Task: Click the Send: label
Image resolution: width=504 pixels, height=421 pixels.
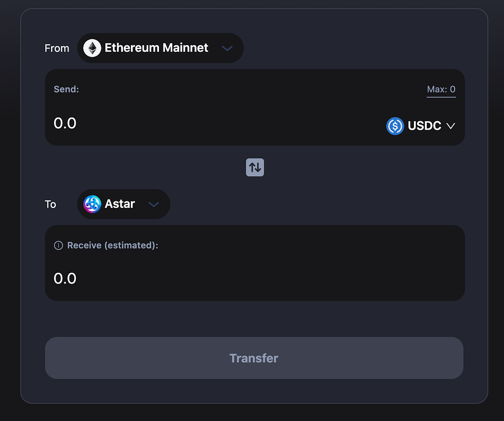Action: click(66, 89)
